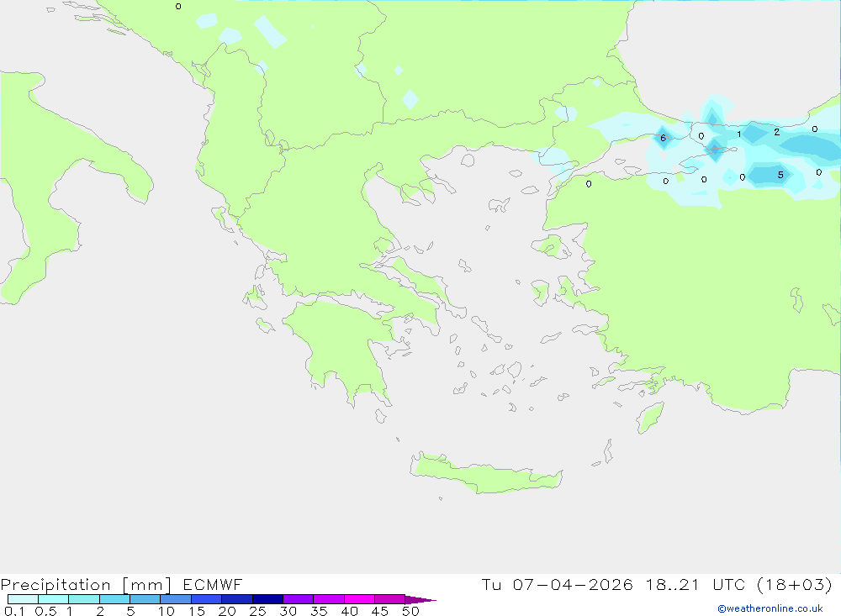Select the 25–30 mm navy legend swatch

point(267,599)
